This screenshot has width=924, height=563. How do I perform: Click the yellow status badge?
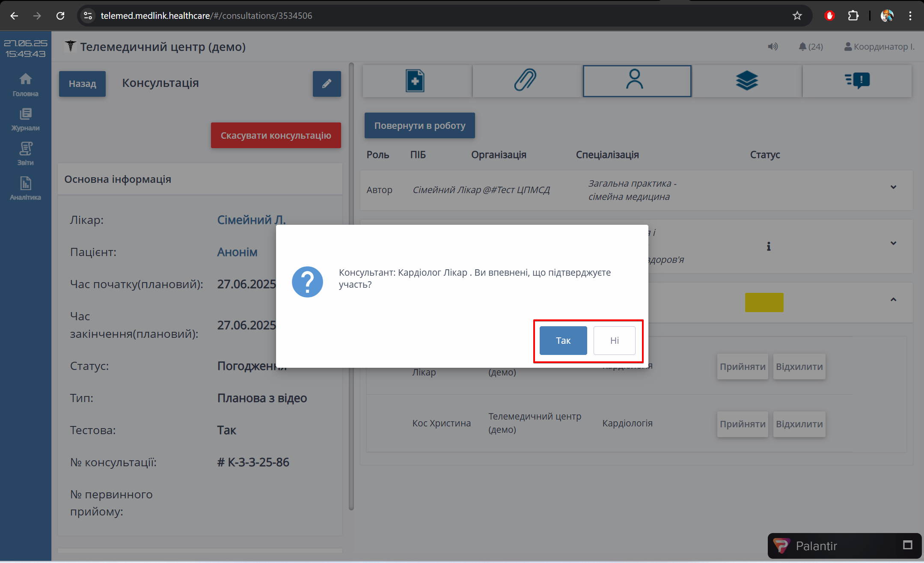click(x=764, y=302)
